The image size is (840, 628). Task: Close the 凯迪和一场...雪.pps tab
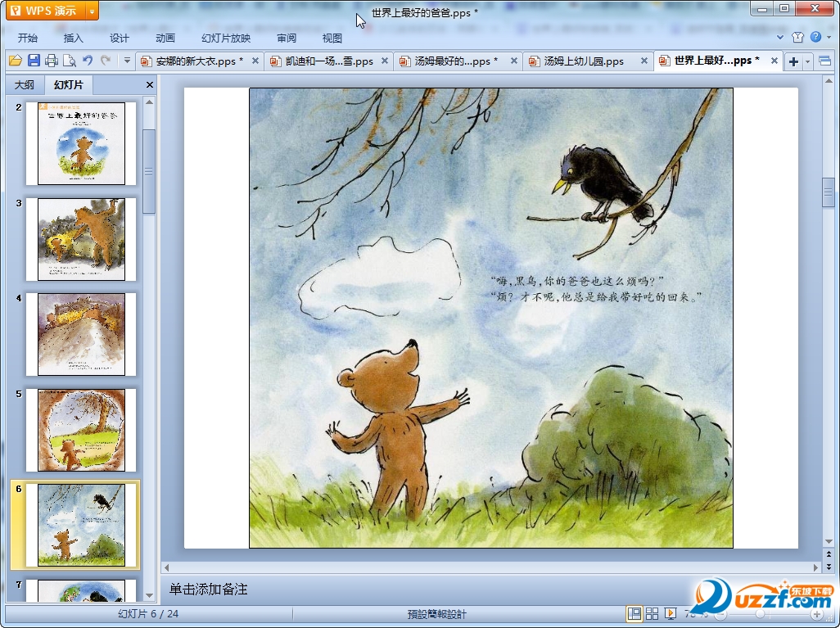385,61
